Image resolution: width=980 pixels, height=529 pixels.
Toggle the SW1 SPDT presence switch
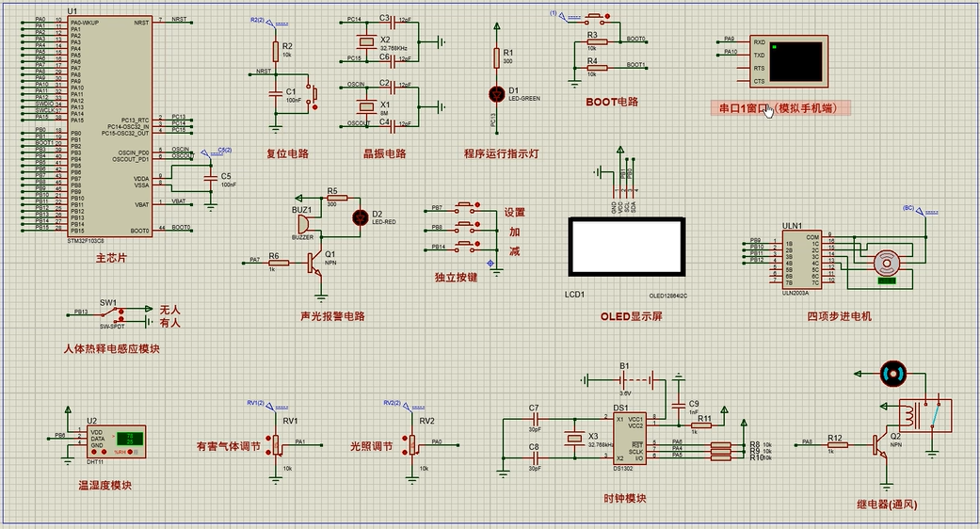tap(113, 314)
